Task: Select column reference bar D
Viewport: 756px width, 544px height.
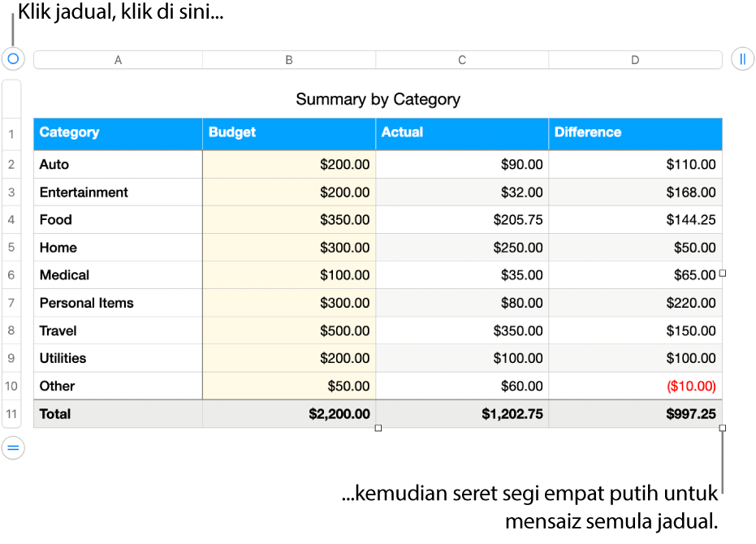Action: point(635,59)
